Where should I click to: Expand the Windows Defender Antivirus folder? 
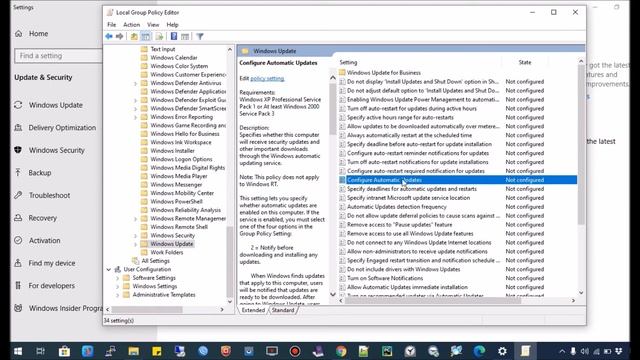[136, 83]
